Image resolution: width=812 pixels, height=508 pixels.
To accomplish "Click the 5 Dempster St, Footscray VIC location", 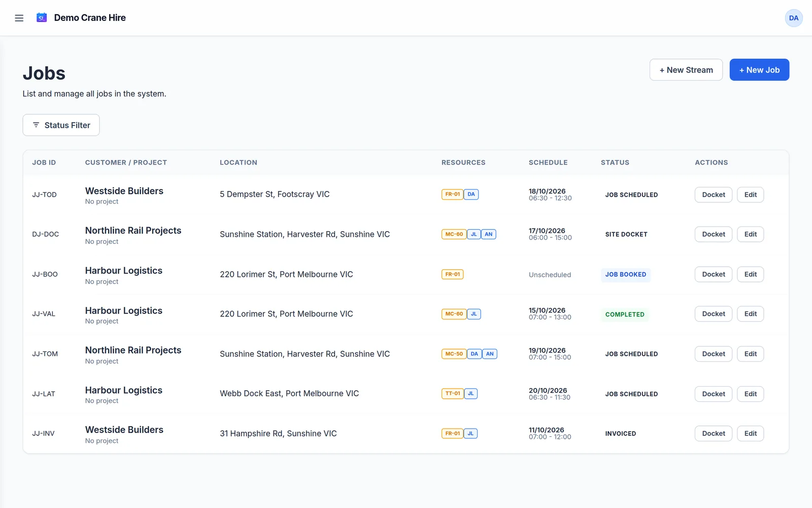I will [275, 194].
